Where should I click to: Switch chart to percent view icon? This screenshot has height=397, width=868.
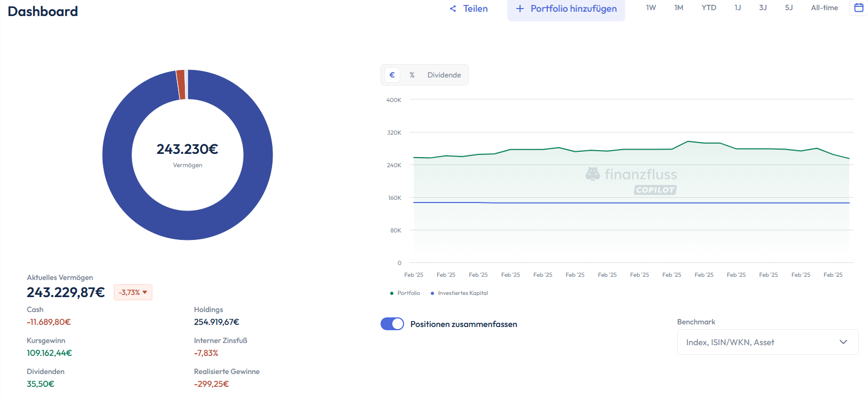tap(412, 75)
